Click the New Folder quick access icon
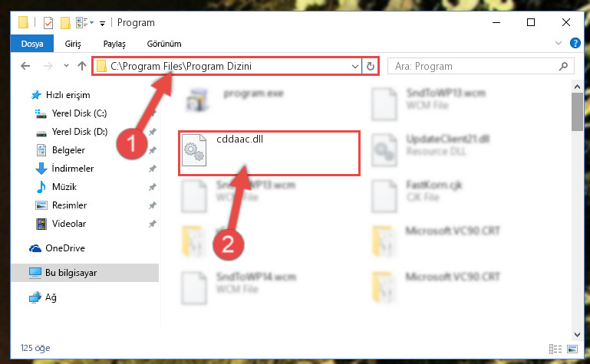The image size is (590, 364). pos(65,23)
